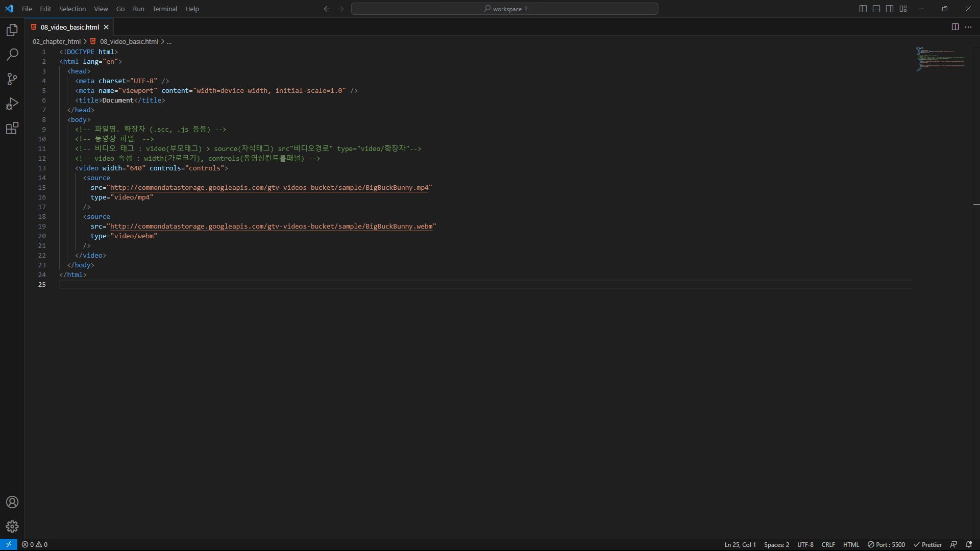
Task: Open the Explorer view in activity bar
Action: point(12,30)
